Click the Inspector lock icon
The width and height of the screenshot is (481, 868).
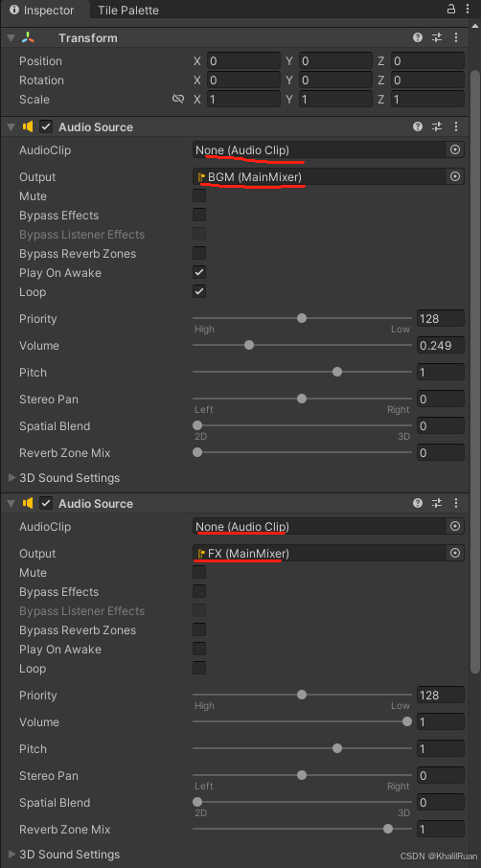(x=451, y=9)
